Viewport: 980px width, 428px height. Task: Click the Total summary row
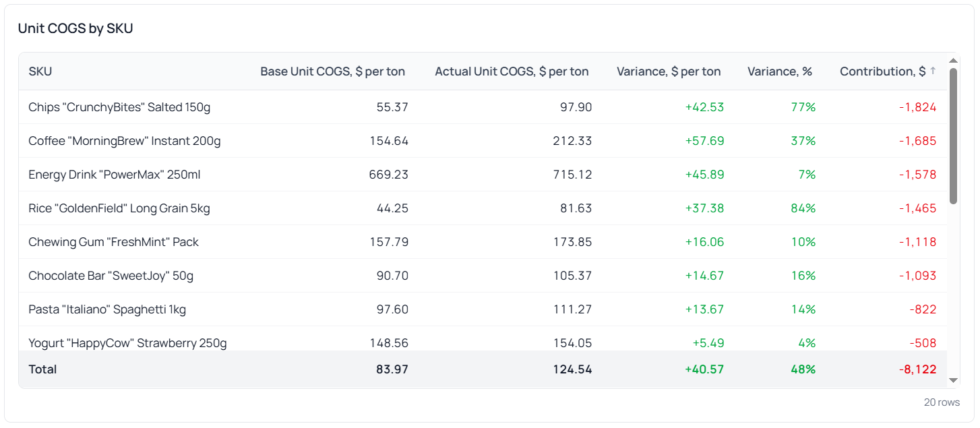click(42, 369)
